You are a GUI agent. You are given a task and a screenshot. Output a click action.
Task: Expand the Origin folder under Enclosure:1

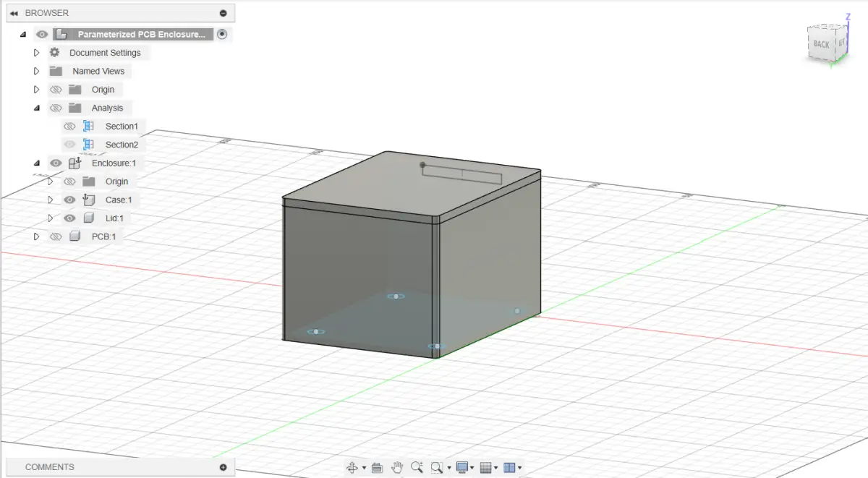click(x=50, y=182)
